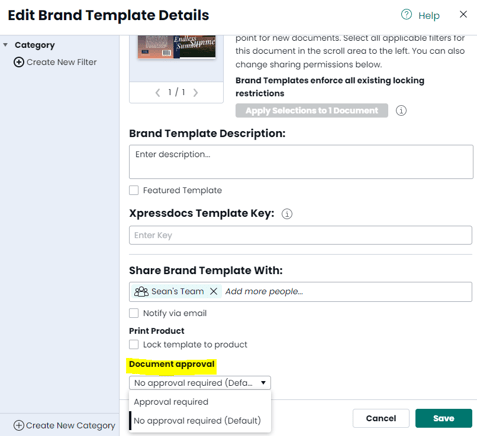Click info icon beside Xpressdocs Template Key
The height and width of the screenshot is (436, 477).
pyautogui.click(x=287, y=214)
